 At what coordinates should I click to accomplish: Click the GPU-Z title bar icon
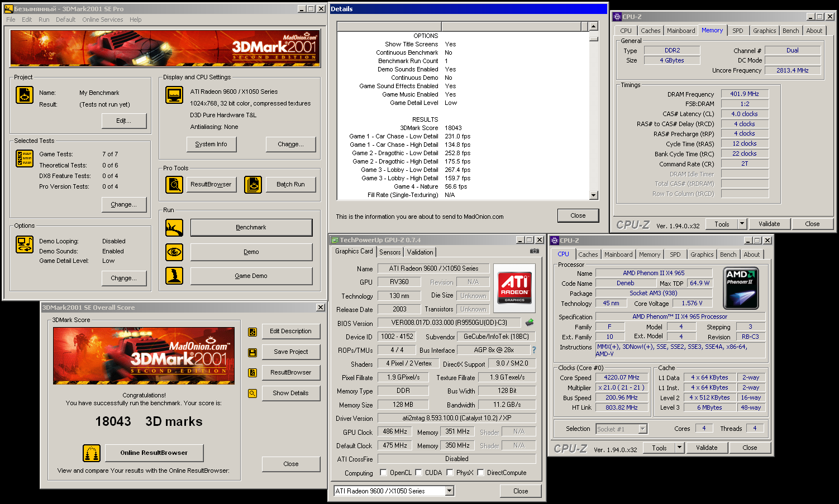click(335, 240)
